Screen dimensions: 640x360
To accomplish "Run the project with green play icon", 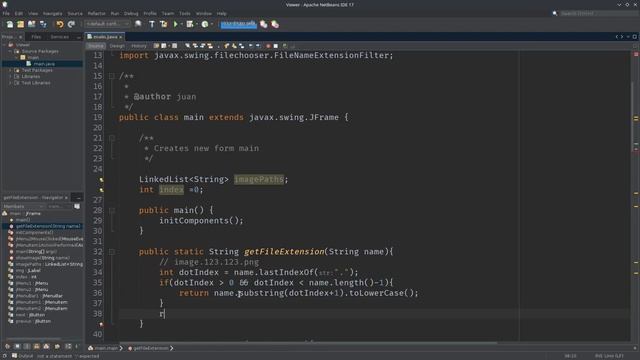I will [176, 24].
